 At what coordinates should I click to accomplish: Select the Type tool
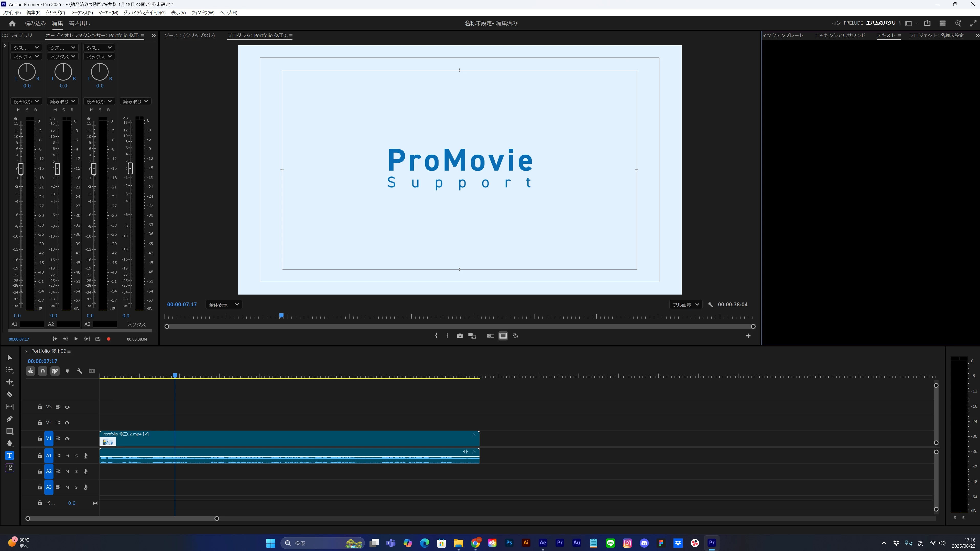click(x=9, y=456)
